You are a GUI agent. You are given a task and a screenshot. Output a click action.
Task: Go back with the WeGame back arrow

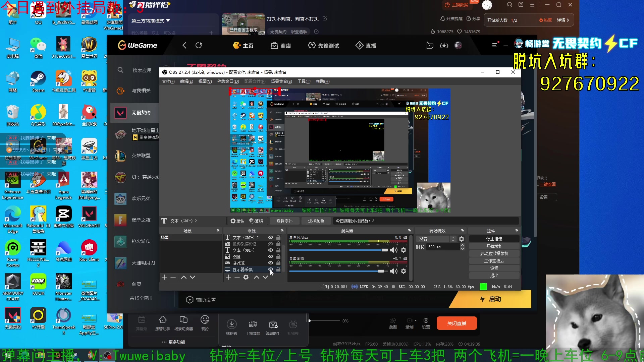pyautogui.click(x=184, y=45)
